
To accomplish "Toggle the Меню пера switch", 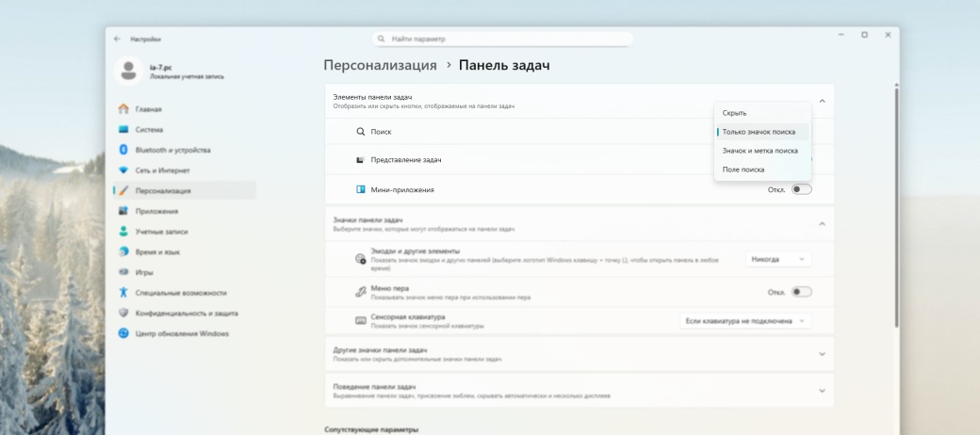I will [801, 292].
